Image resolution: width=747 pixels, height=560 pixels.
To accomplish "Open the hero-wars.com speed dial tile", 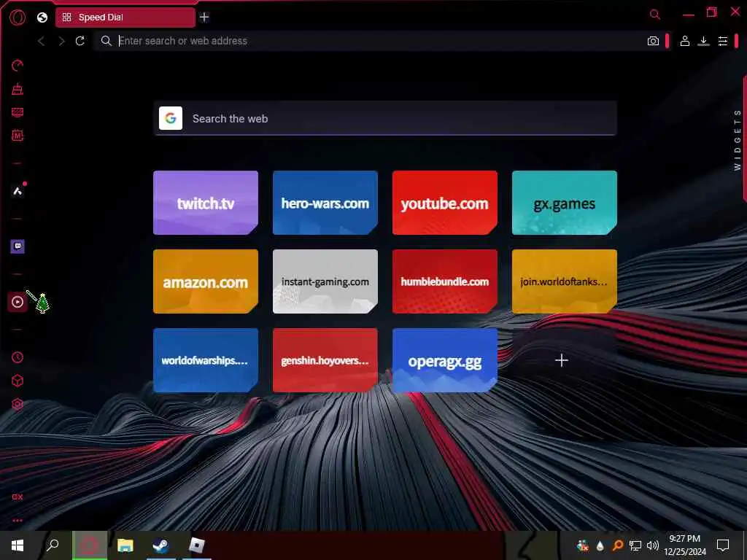I will click(325, 203).
